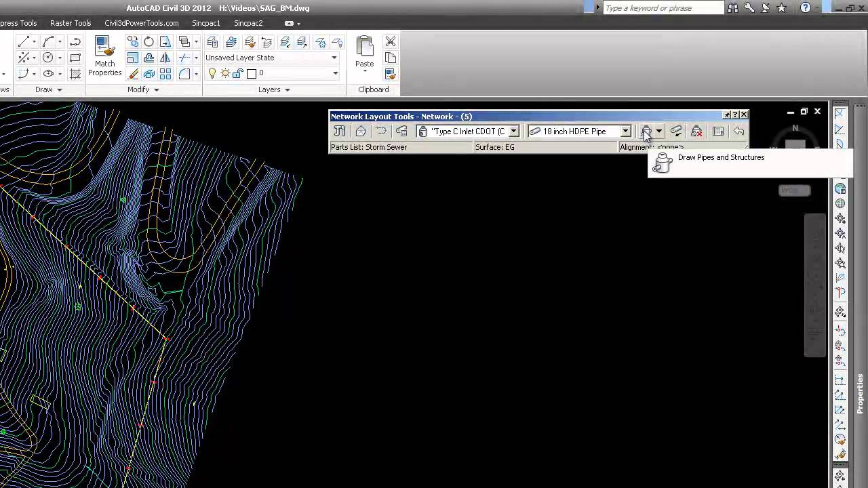Open the Type C Inlet structure dropdown
The width and height of the screenshot is (868, 488).
point(513,131)
